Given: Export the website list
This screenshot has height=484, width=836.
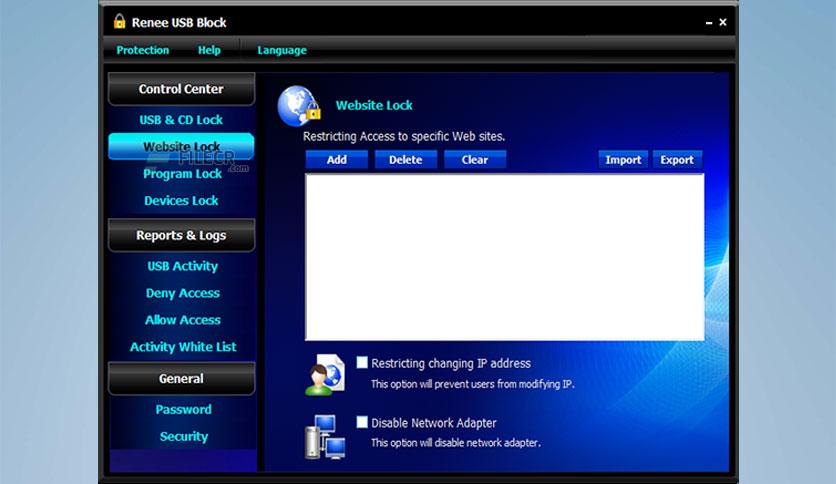Looking at the screenshot, I should point(677,159).
